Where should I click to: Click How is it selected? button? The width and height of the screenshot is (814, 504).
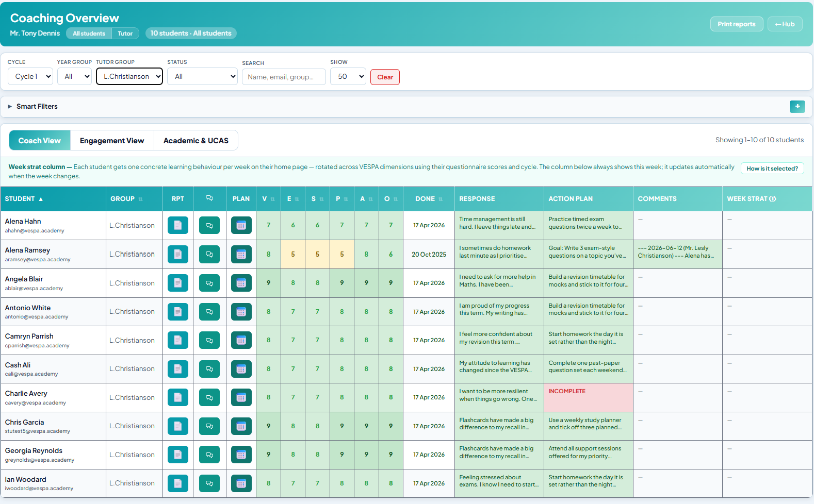coord(772,169)
